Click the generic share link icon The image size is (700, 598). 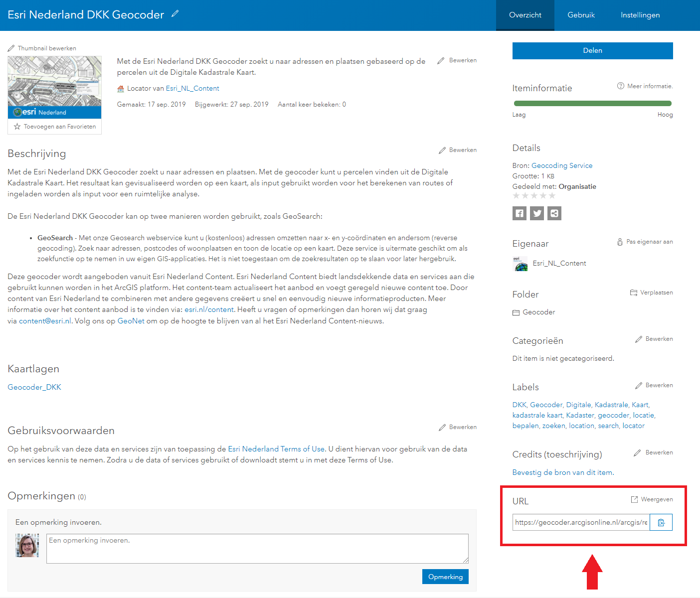[x=554, y=213]
